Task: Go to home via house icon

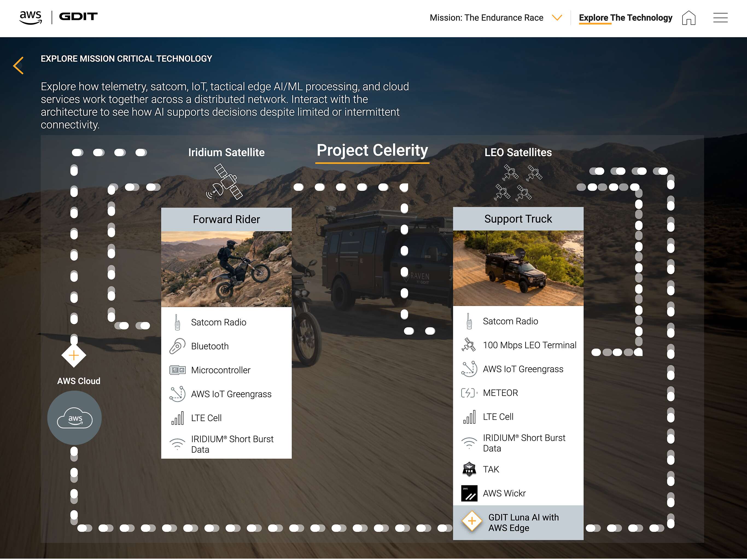Action: tap(688, 17)
